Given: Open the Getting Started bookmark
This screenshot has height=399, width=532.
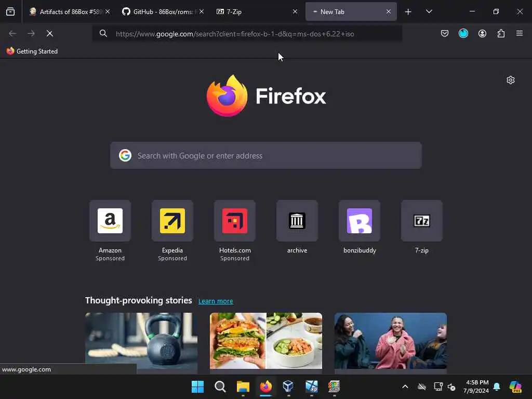Looking at the screenshot, I should click(x=32, y=51).
